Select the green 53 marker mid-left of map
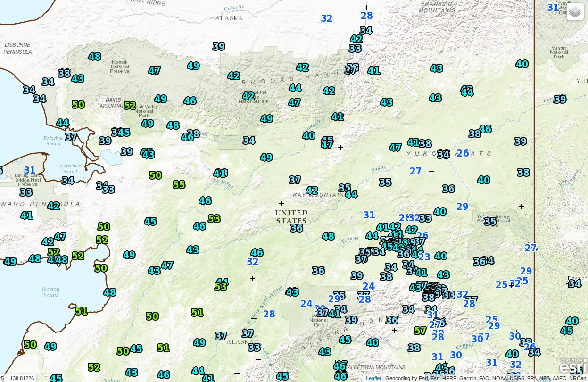This screenshot has width=588, height=382. pyautogui.click(x=215, y=218)
